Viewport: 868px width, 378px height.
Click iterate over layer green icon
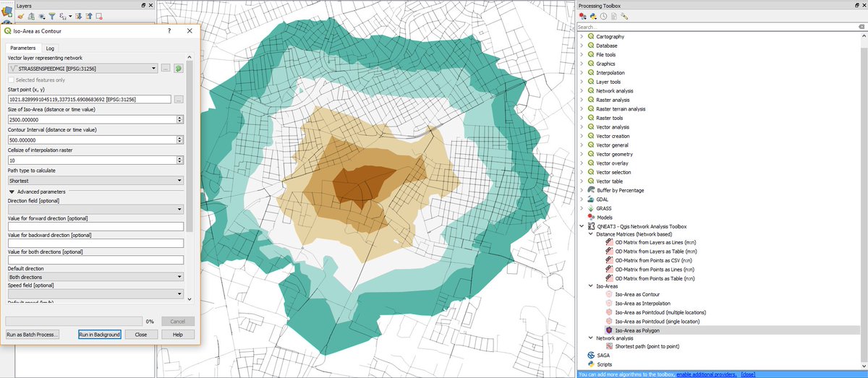tap(178, 68)
